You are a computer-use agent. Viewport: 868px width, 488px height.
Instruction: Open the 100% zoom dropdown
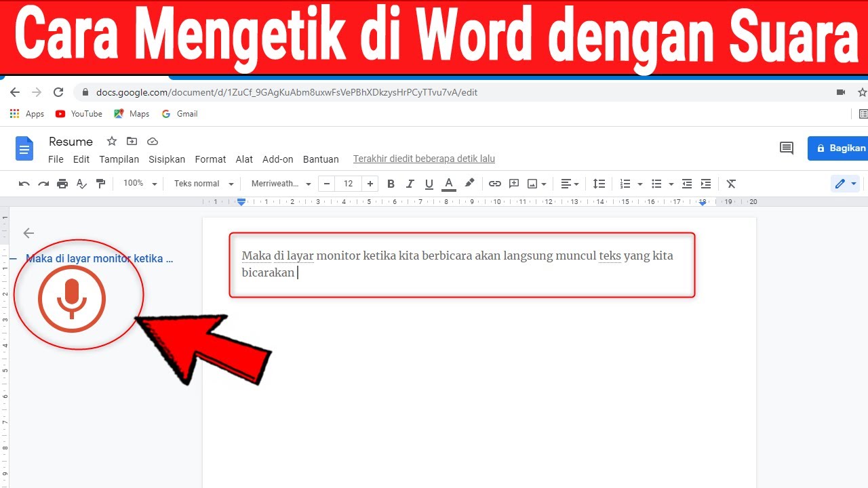(140, 184)
